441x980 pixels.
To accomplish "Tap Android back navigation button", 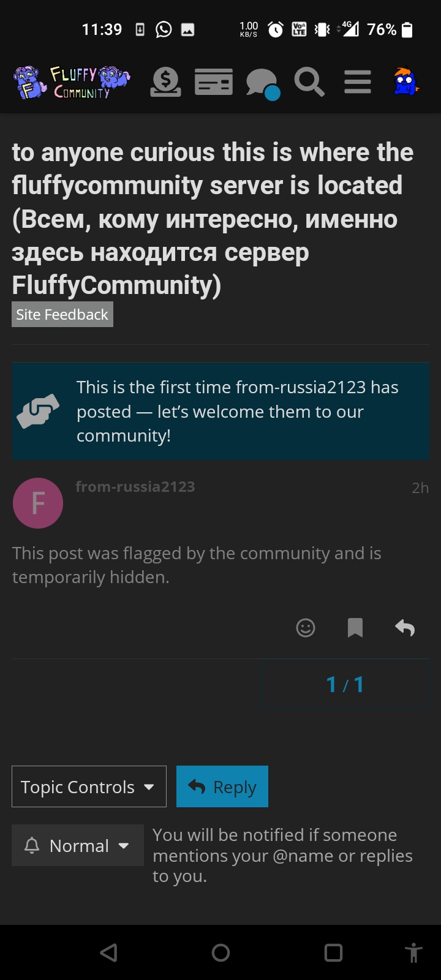I will click(x=109, y=952).
